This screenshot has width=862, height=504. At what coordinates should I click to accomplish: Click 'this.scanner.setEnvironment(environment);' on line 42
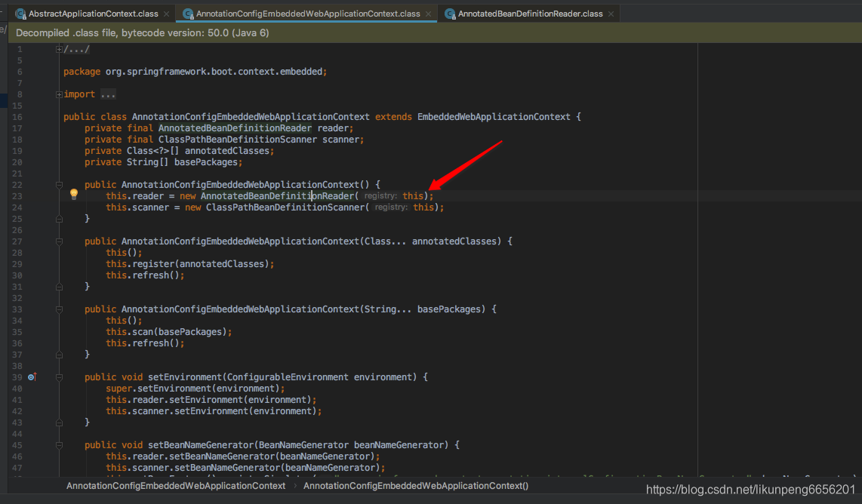pos(214,411)
